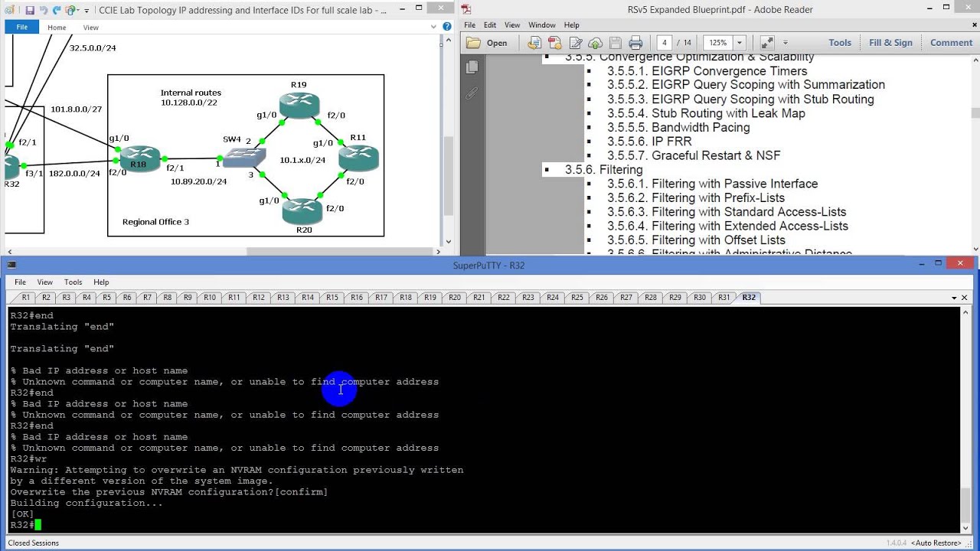Close the active R32 session tab
980x551 pixels.
pos(965,298)
